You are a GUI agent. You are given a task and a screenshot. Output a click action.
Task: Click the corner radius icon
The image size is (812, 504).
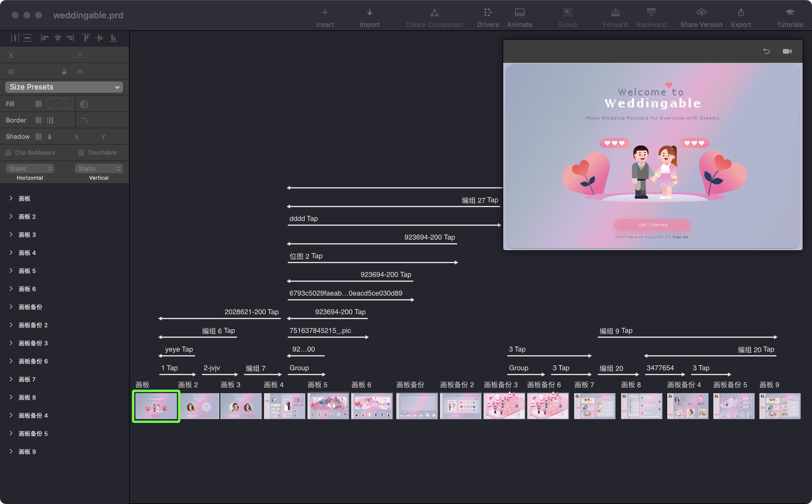click(x=84, y=120)
